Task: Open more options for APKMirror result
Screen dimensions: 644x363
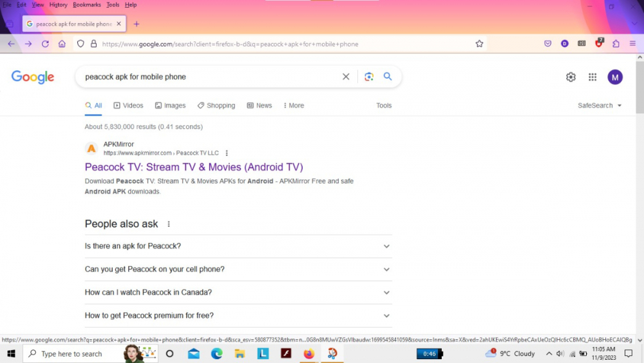Action: point(227,153)
